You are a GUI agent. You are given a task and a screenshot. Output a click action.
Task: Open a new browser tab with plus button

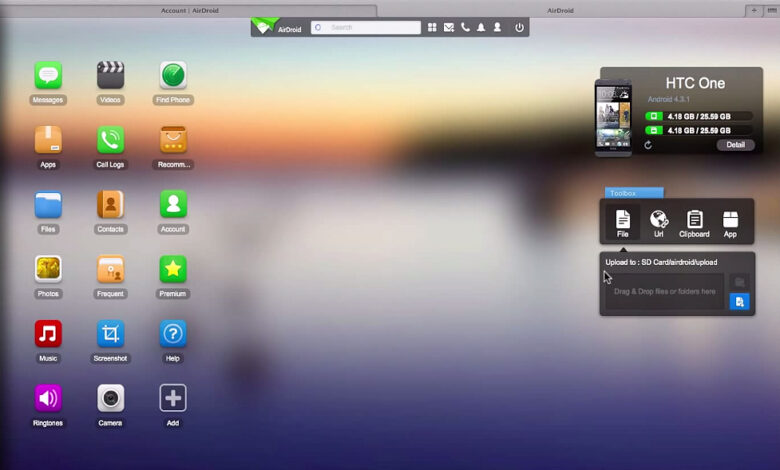pyautogui.click(x=754, y=10)
